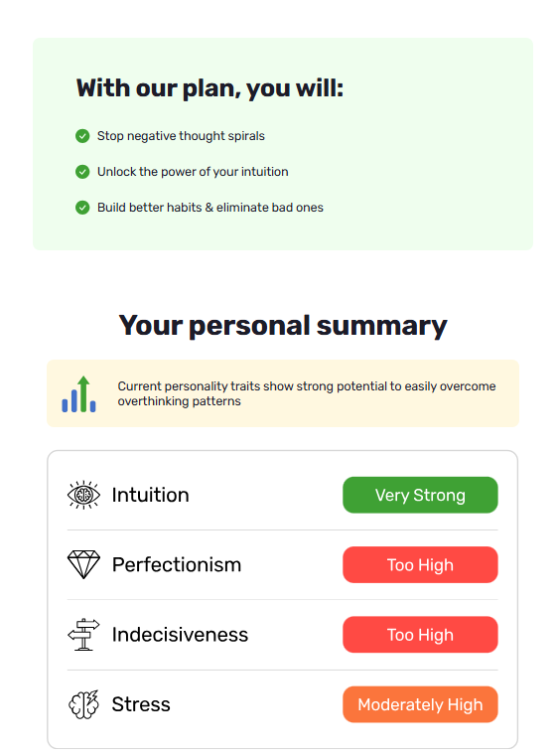The image size is (557, 756).
Task: Click the Your personal summary heading
Action: 283,326
